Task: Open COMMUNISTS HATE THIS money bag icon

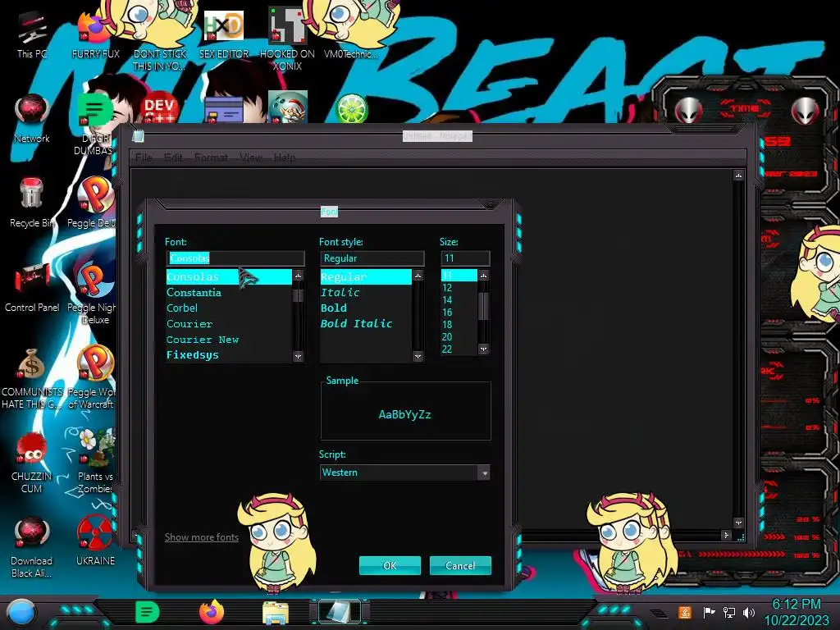Action: [x=32, y=379]
